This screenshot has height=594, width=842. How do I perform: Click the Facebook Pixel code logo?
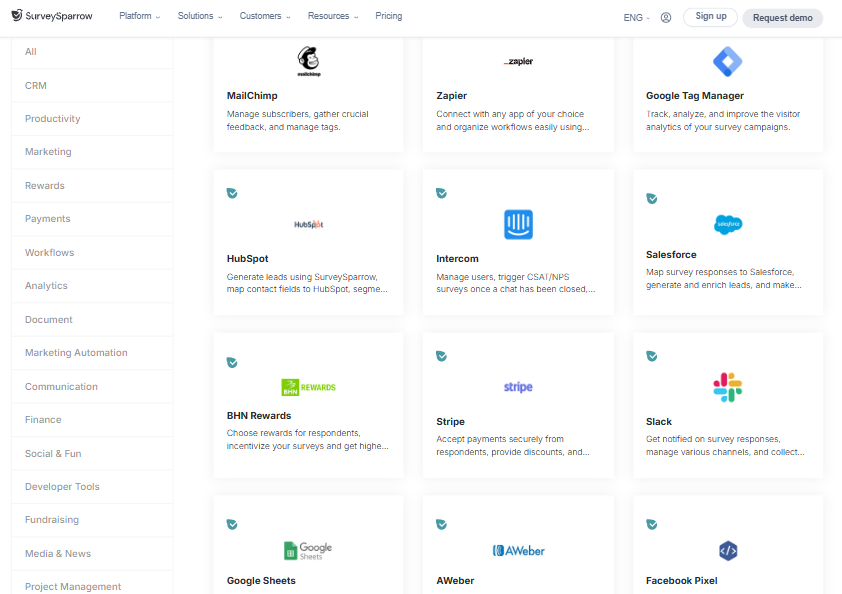(728, 550)
